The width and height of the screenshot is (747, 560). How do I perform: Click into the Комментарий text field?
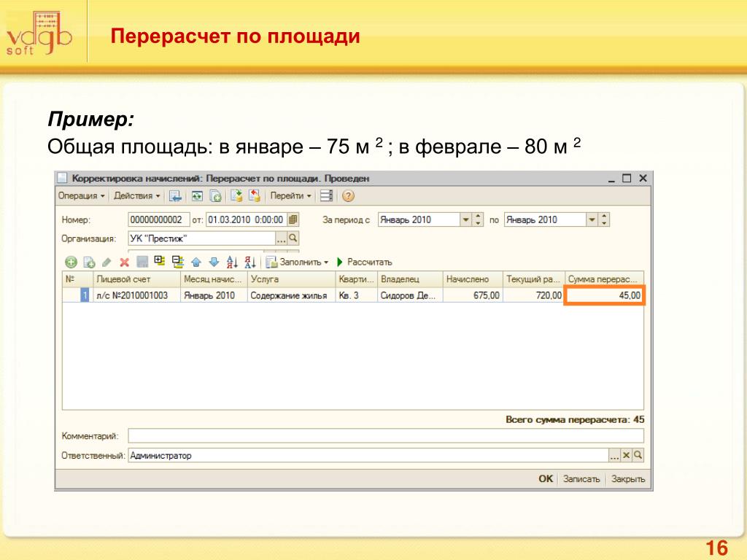(x=385, y=436)
